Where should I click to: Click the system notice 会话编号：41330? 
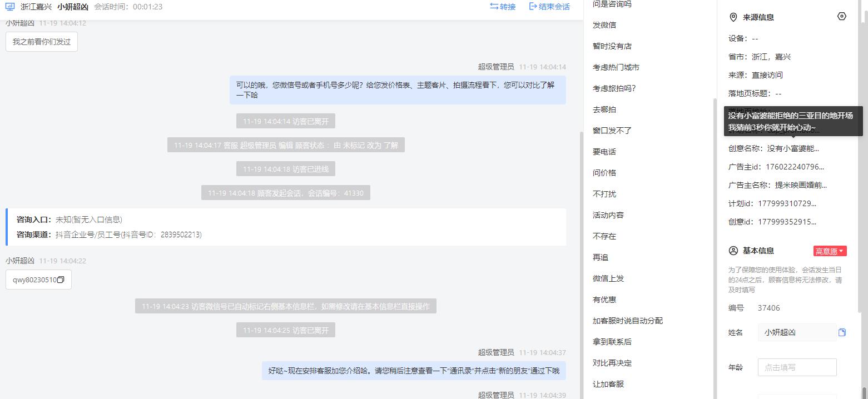click(285, 193)
